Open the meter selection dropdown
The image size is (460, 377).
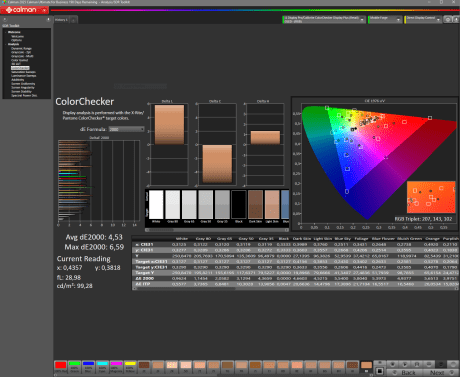(x=324, y=20)
